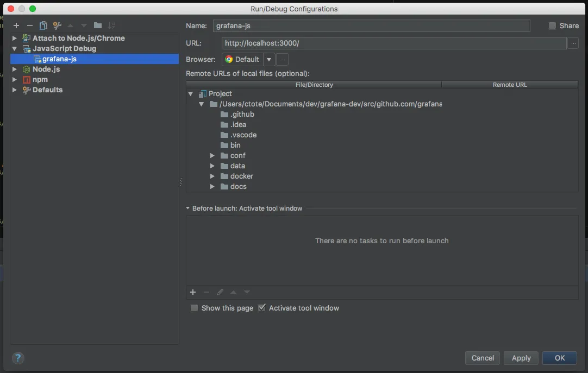The image size is (588, 373).
Task: Click File/Directory column header
Action: click(314, 85)
